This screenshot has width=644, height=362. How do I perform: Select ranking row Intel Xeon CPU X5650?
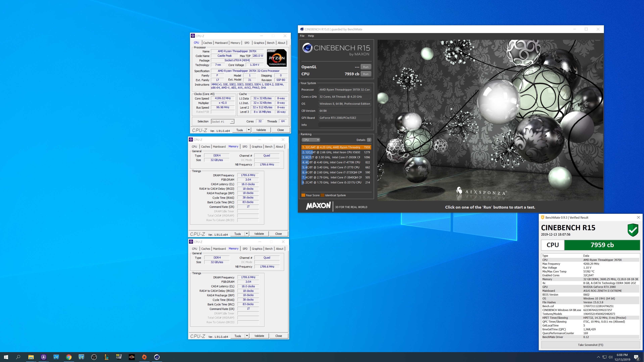(x=336, y=152)
